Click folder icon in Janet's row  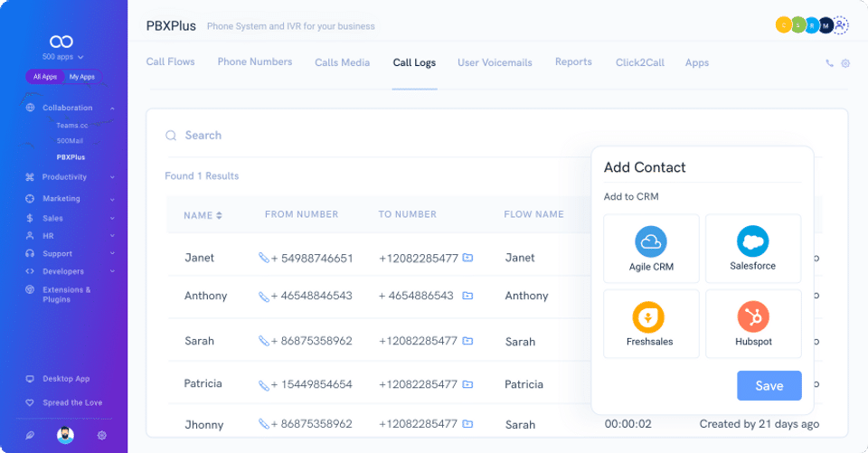coord(467,258)
